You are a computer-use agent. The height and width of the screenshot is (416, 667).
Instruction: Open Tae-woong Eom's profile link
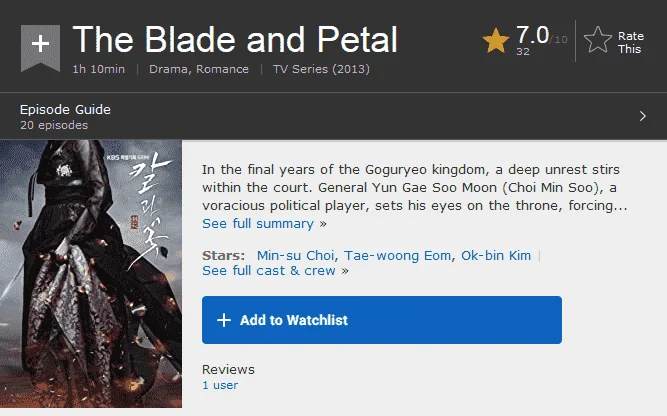(397, 255)
